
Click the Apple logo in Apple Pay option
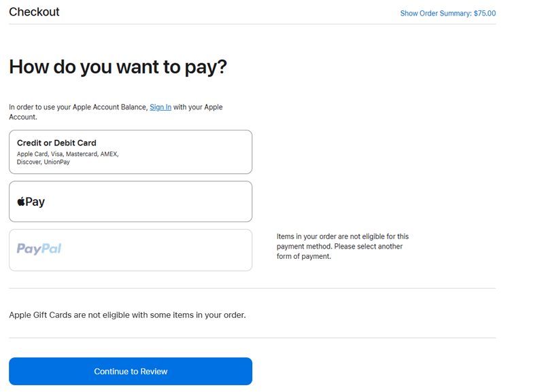click(x=21, y=201)
